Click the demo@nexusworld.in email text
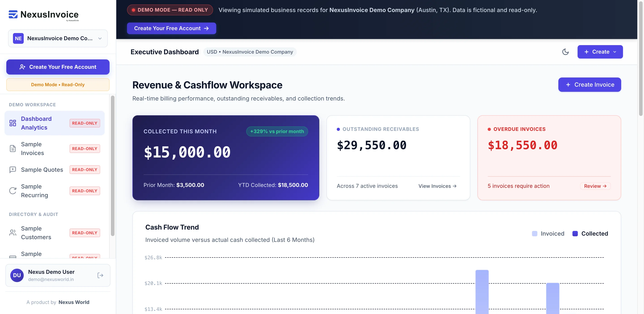644x314 pixels. (51, 279)
